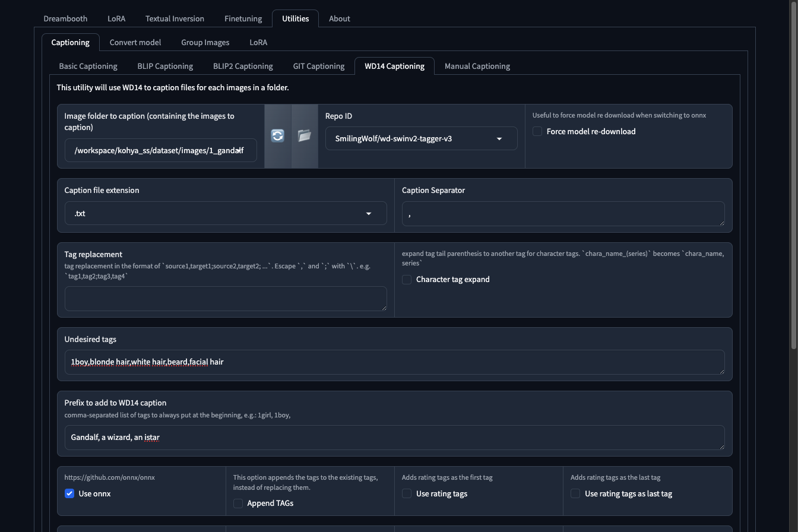Switch to BLIP Captioning tab
798x532 pixels.
click(164, 66)
